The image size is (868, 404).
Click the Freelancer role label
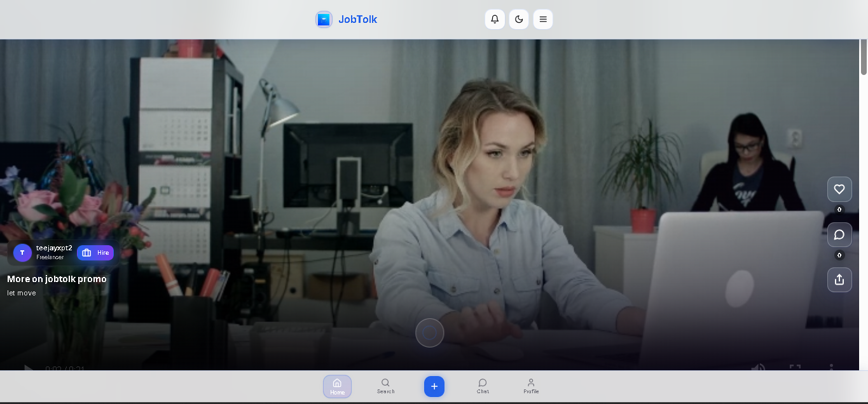tap(50, 257)
